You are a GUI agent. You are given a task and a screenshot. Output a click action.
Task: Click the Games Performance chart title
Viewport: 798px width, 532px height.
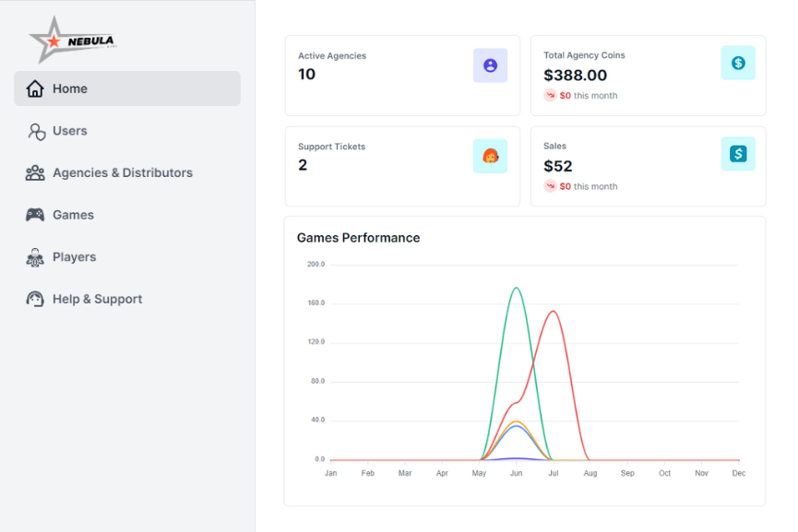tap(358, 238)
